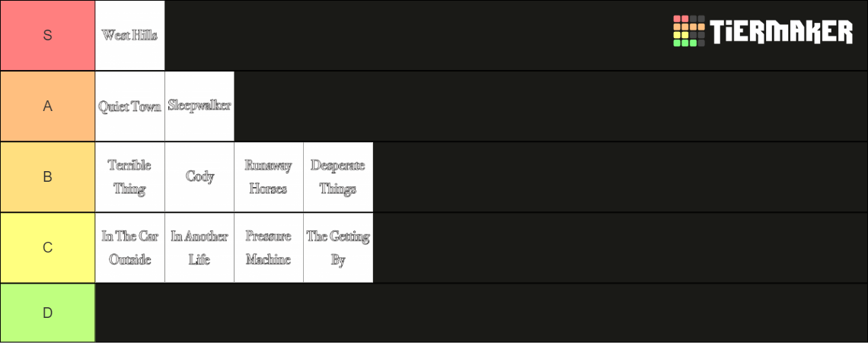Select the Cody tile
Viewport: 868px width, 343px height.
(x=199, y=177)
